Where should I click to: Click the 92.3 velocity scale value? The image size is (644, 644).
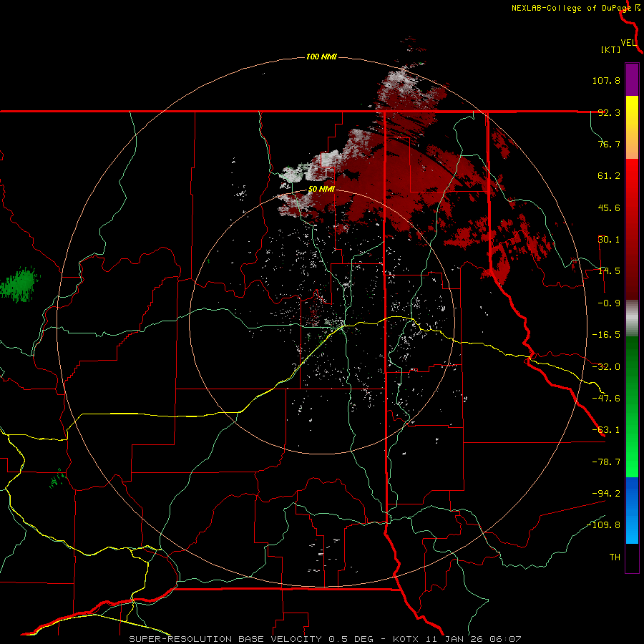click(x=609, y=112)
